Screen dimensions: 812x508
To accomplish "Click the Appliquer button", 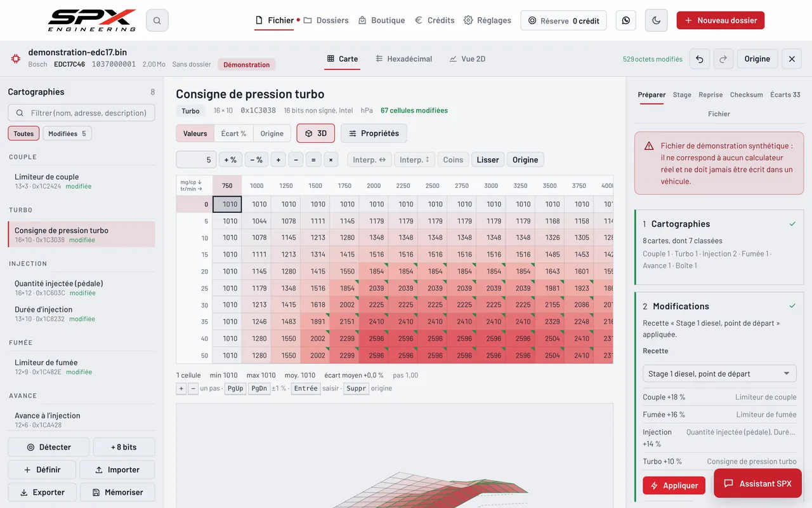I will [674, 486].
